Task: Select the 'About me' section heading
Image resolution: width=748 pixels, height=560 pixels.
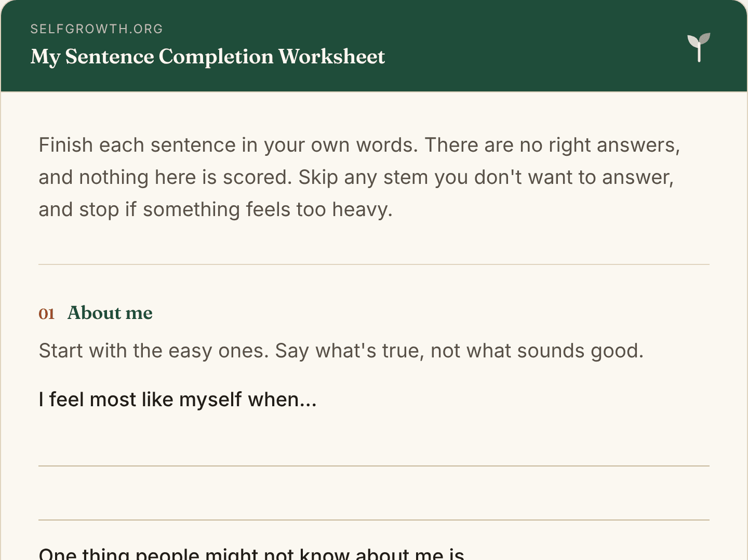Action: click(x=110, y=313)
